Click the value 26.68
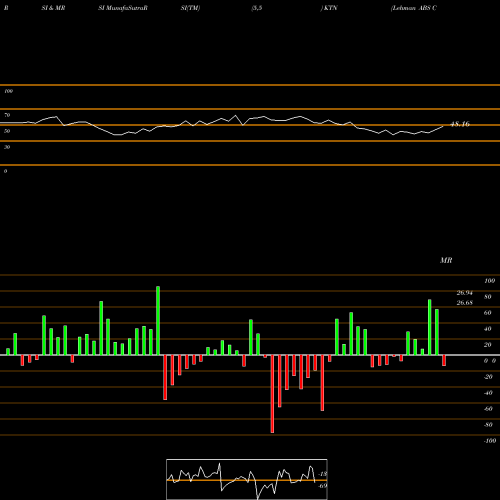The image size is (500, 500). coord(465,303)
